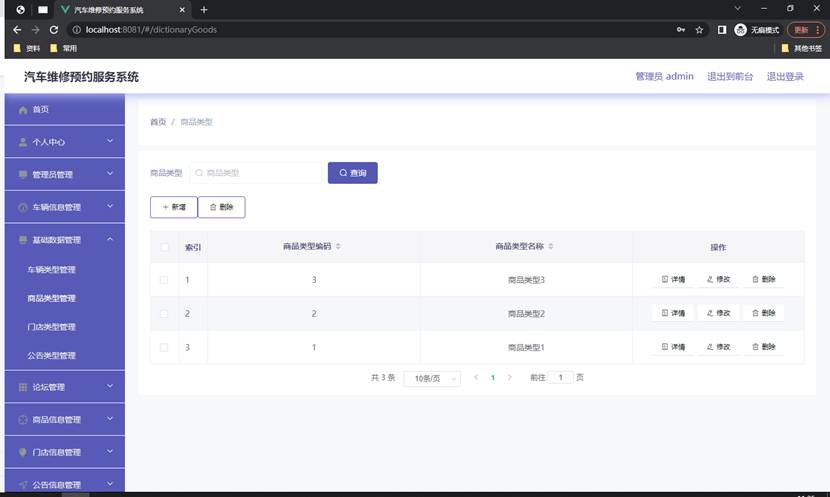This screenshot has height=497, width=830.
Task: View 详情 for 商品类型3 row
Action: click(x=673, y=279)
